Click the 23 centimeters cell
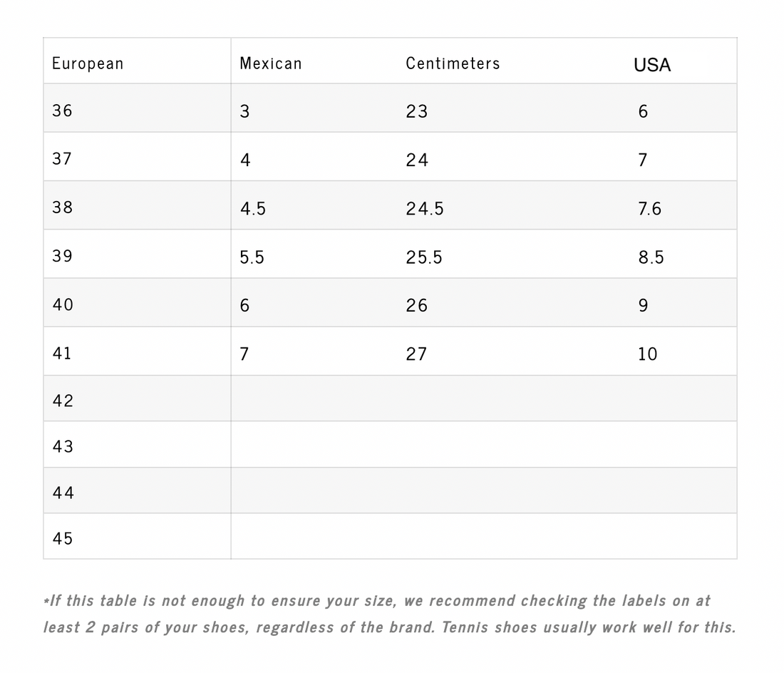This screenshot has width=784, height=673. pos(416,111)
